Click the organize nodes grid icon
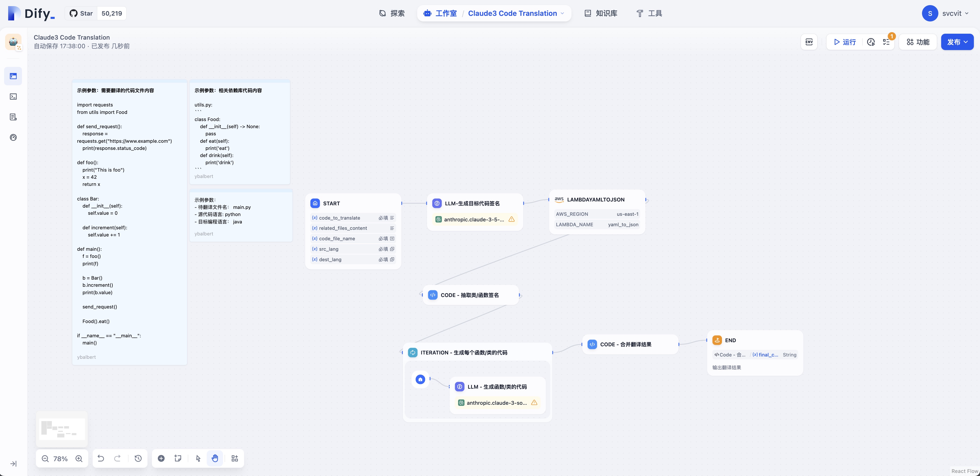The height and width of the screenshot is (476, 980). [235, 459]
